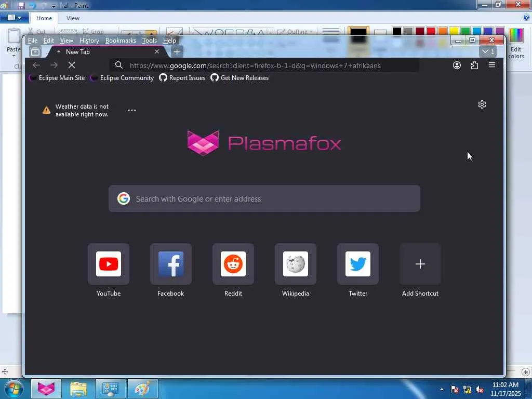Open new tab page settings gear
This screenshot has width=532, height=399.
tap(482, 104)
